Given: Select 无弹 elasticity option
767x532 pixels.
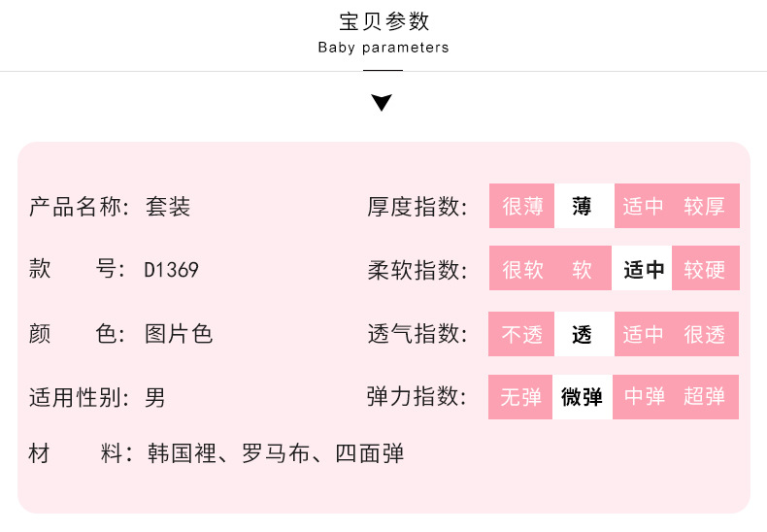Looking at the screenshot, I should click(522, 397).
